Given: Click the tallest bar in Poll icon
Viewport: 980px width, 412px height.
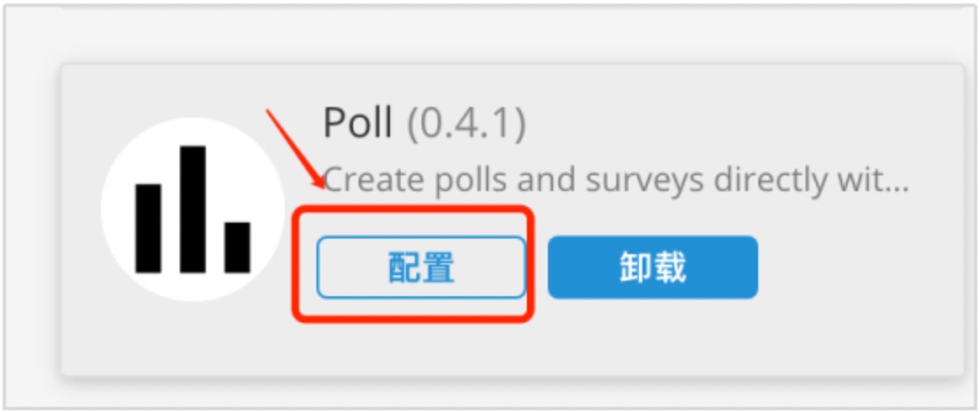Looking at the screenshot, I should (x=193, y=210).
